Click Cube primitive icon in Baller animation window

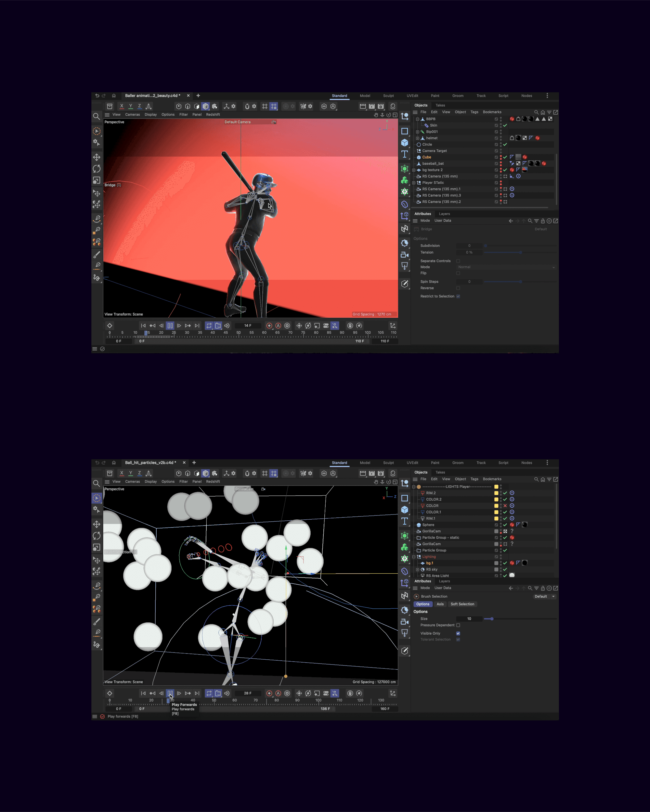(x=405, y=143)
